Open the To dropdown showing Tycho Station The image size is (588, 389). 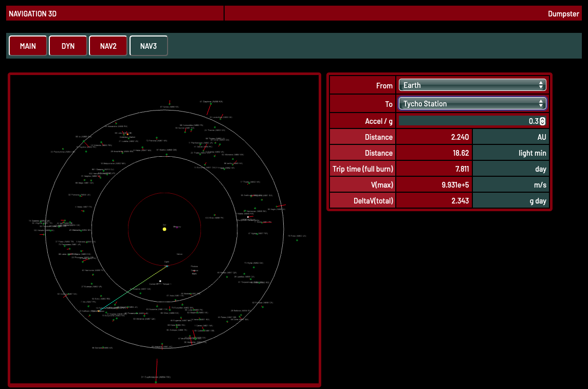click(x=472, y=104)
